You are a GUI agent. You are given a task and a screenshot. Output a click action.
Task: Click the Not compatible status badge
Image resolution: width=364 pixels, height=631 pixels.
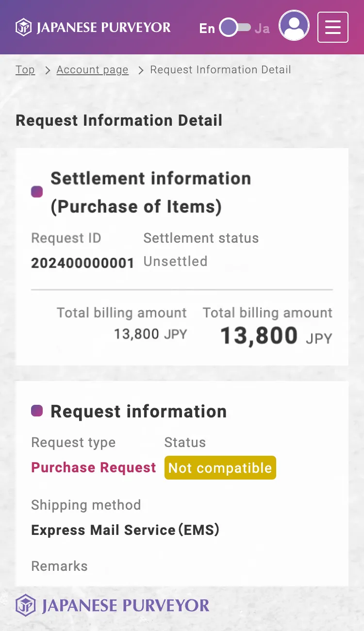(x=220, y=468)
